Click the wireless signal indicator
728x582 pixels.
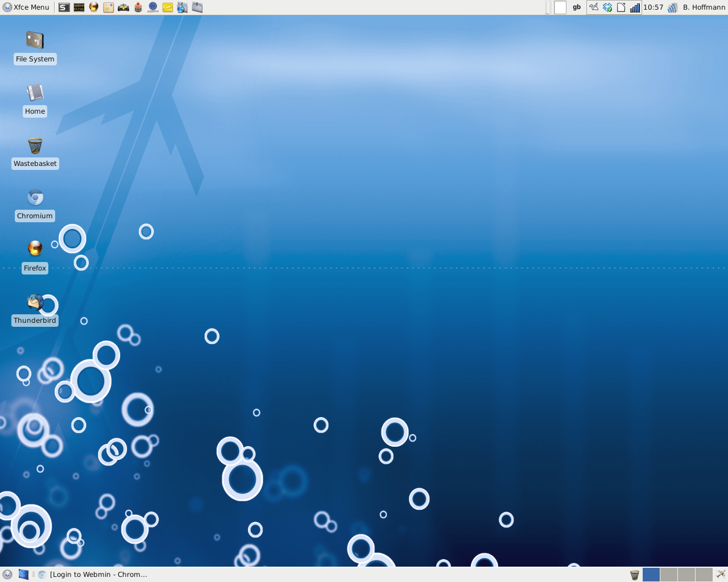tap(672, 7)
